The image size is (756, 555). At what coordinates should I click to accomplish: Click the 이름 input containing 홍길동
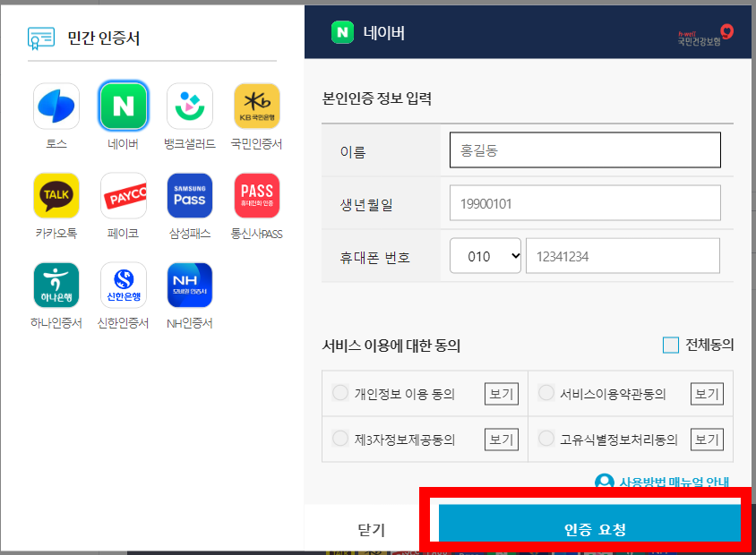coord(585,149)
